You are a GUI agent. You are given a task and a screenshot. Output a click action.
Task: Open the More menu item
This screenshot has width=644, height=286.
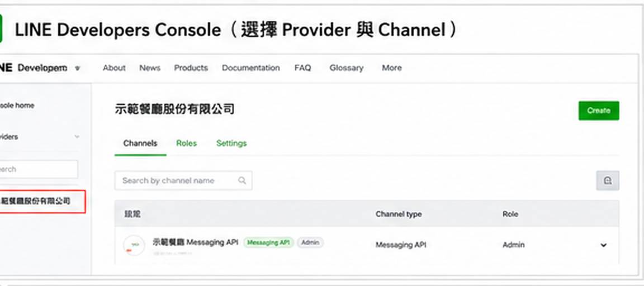click(392, 68)
